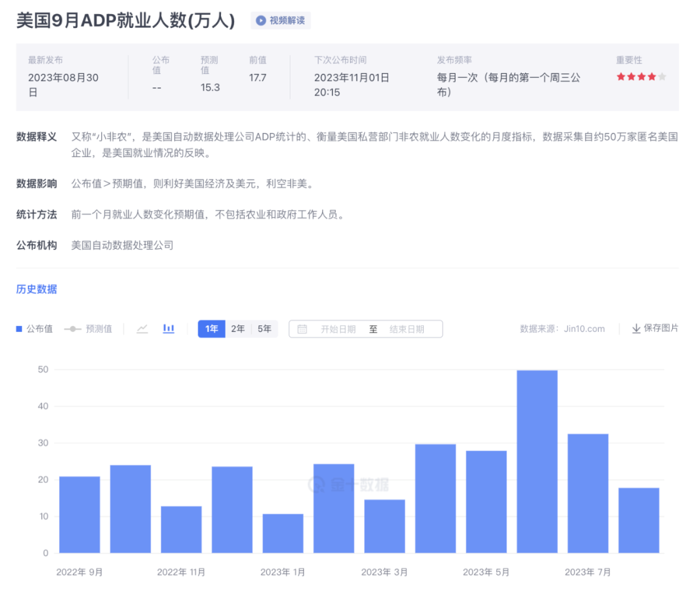700x602 pixels.
Task: Click the 公布值 '--' placeholder value
Action: click(157, 87)
